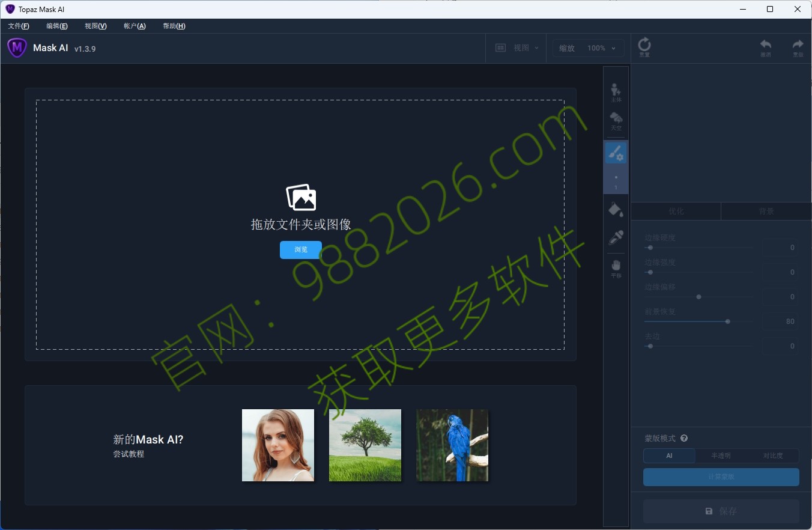Click the 撤消 undo arrow
Viewport: 812px width, 530px height.
(766, 48)
